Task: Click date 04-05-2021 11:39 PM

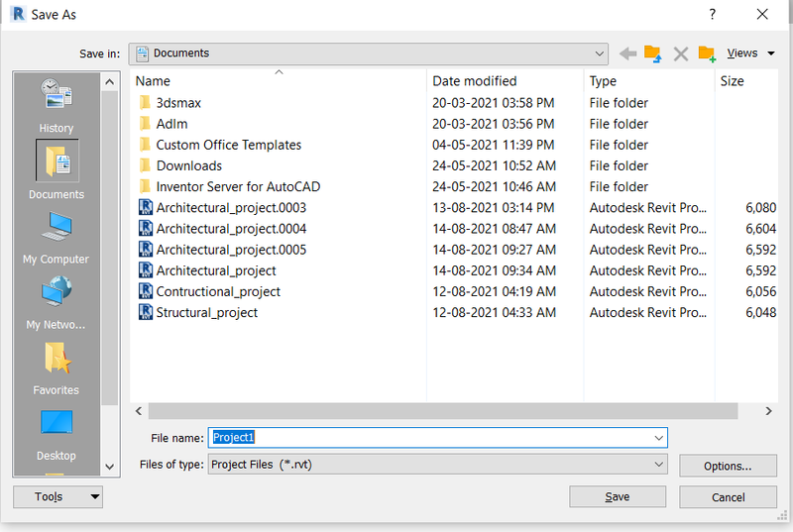Action: [x=493, y=145]
